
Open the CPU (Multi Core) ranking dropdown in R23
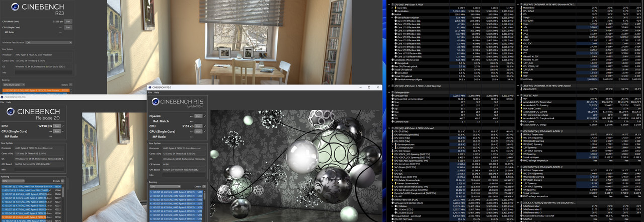14,85
